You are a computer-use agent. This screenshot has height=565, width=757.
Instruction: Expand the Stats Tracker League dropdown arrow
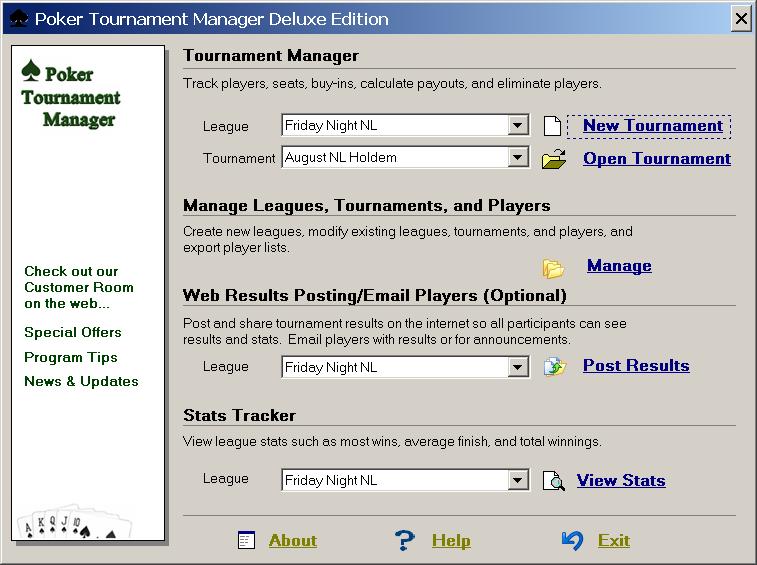pyautogui.click(x=518, y=480)
